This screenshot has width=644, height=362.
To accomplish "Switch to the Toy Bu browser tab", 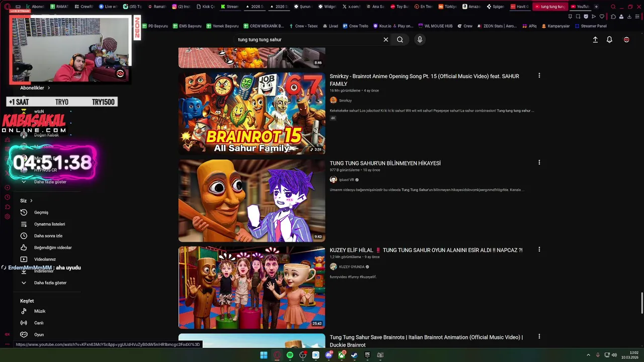I will pos(399,7).
